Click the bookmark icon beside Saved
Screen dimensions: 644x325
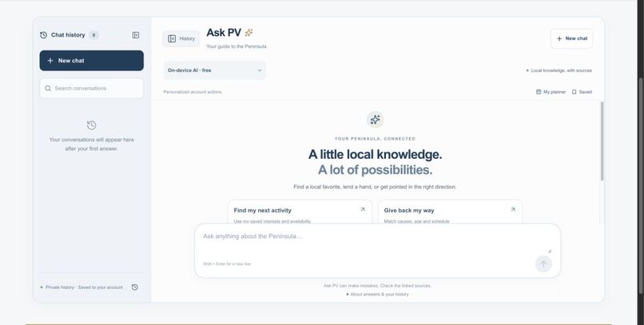(574, 92)
